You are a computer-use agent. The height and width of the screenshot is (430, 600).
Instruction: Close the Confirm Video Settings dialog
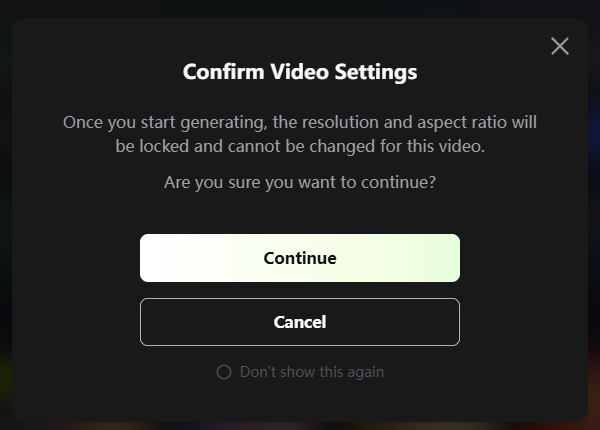(560, 46)
